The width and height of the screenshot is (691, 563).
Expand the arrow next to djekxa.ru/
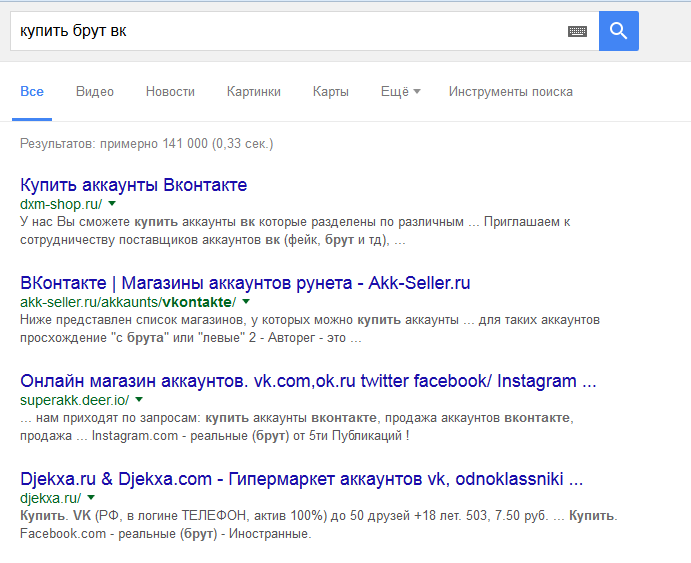pos(91,498)
